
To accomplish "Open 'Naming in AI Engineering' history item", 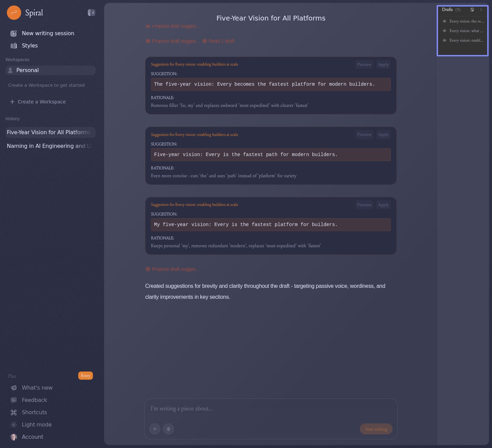I will (50, 146).
